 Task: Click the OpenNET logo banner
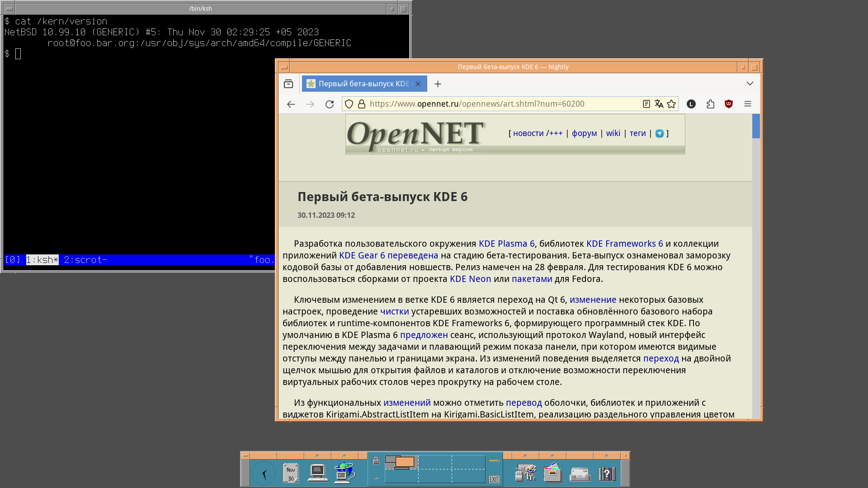coord(416,136)
